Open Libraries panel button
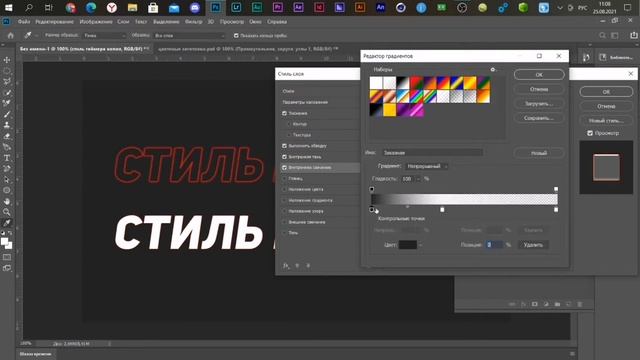This screenshot has width=640, height=360. [616, 58]
